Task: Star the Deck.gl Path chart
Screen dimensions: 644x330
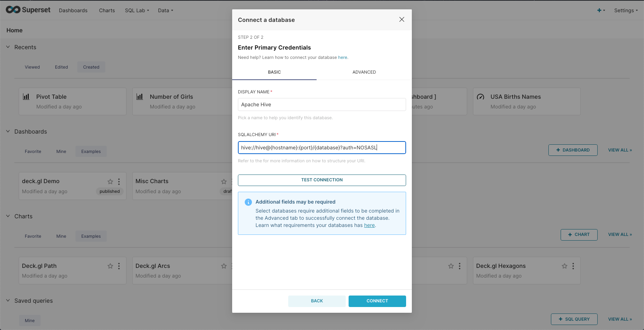Action: tap(110, 266)
